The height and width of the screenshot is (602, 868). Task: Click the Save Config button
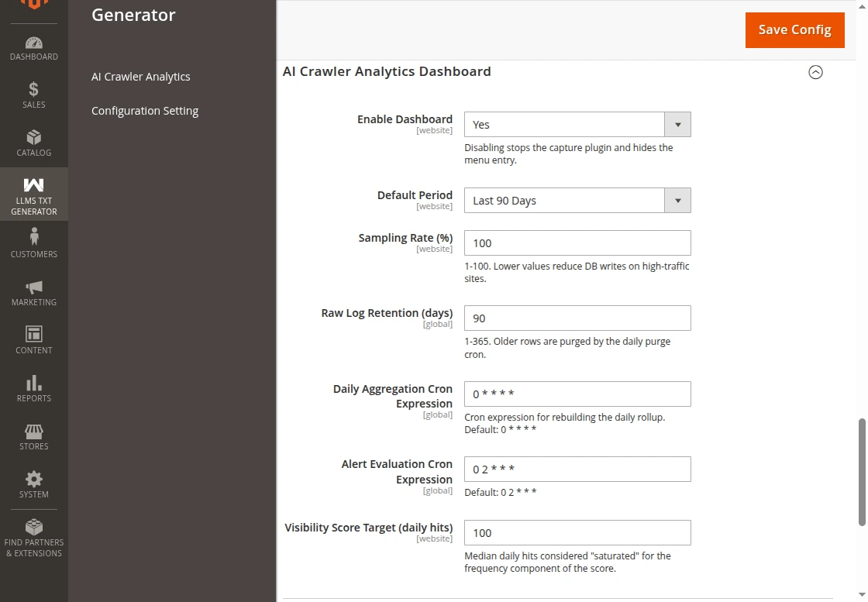pyautogui.click(x=795, y=30)
